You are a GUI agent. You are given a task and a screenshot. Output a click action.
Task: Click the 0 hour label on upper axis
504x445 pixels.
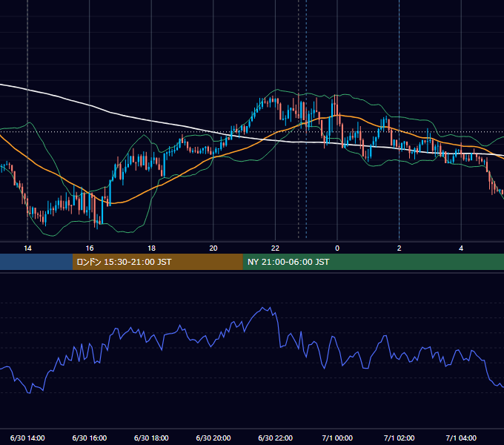pos(337,248)
